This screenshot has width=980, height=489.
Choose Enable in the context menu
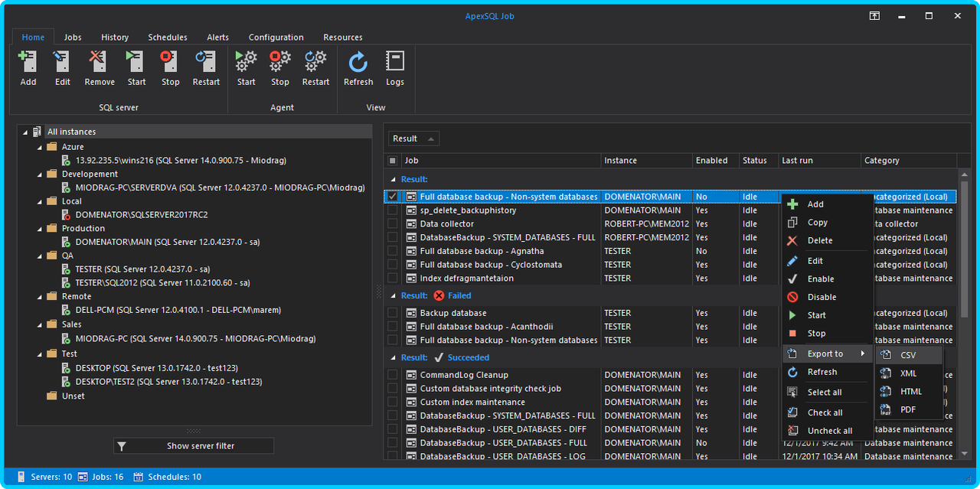tap(828, 279)
